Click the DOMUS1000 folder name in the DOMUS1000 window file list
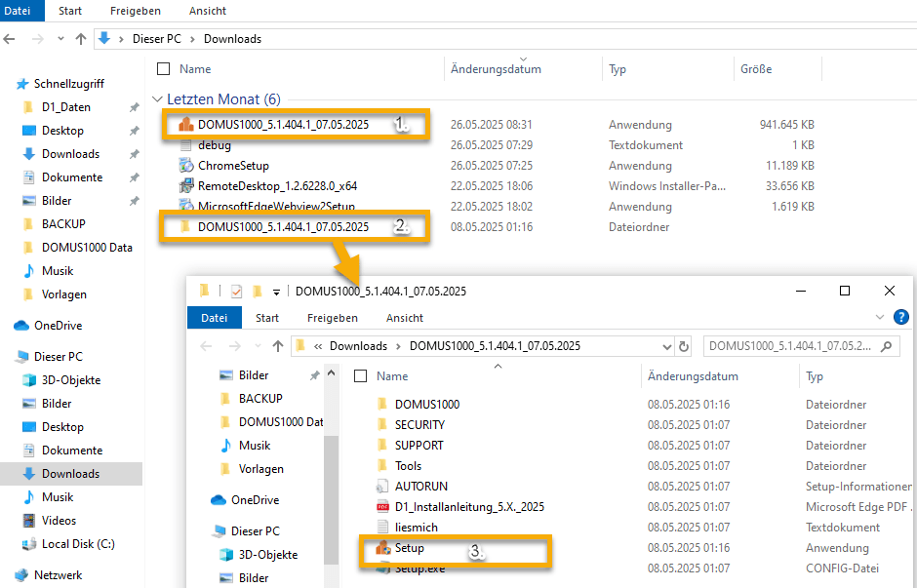The height and width of the screenshot is (588, 917). pos(427,405)
